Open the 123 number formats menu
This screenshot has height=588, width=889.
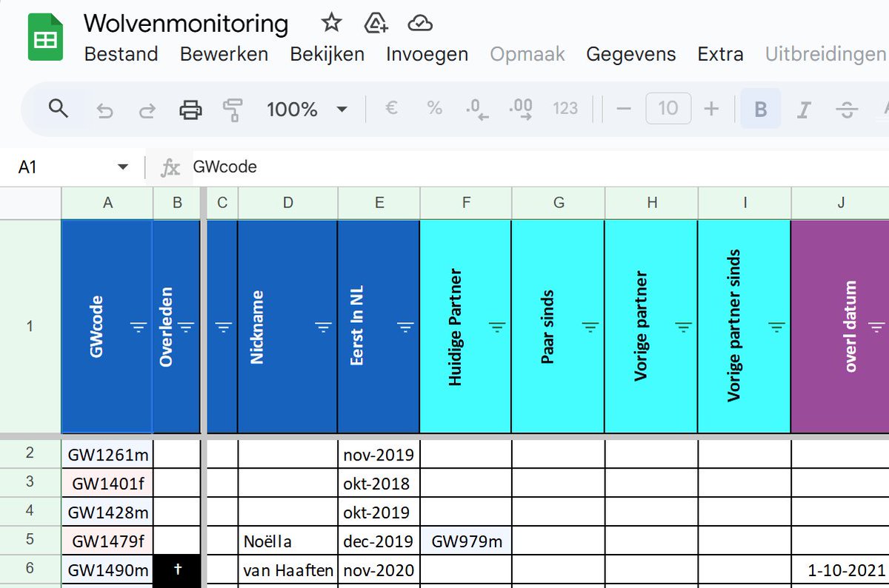tap(565, 109)
